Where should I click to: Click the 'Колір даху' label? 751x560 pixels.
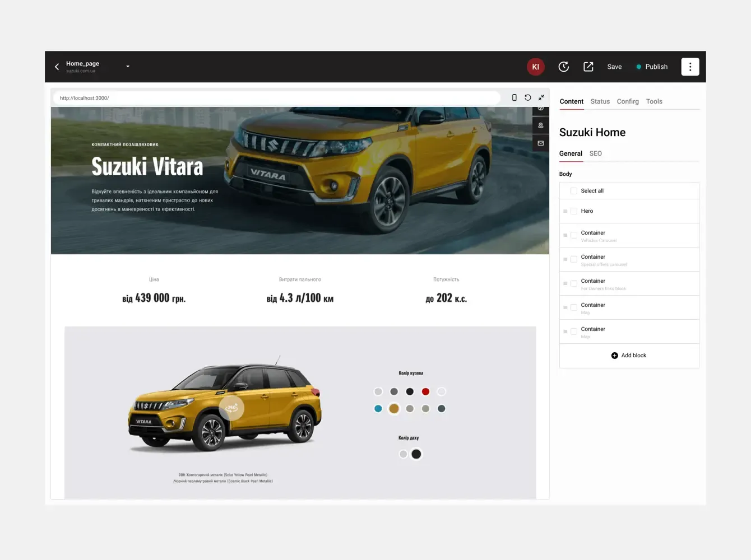(409, 438)
